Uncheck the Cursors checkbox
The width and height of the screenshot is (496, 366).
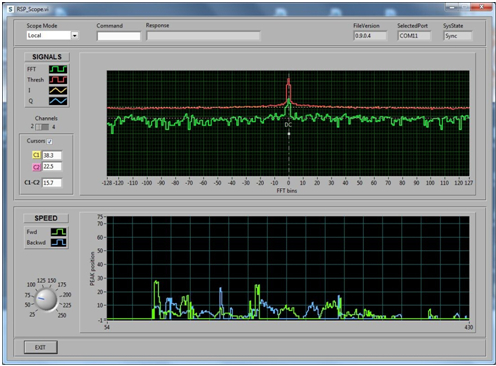point(49,141)
